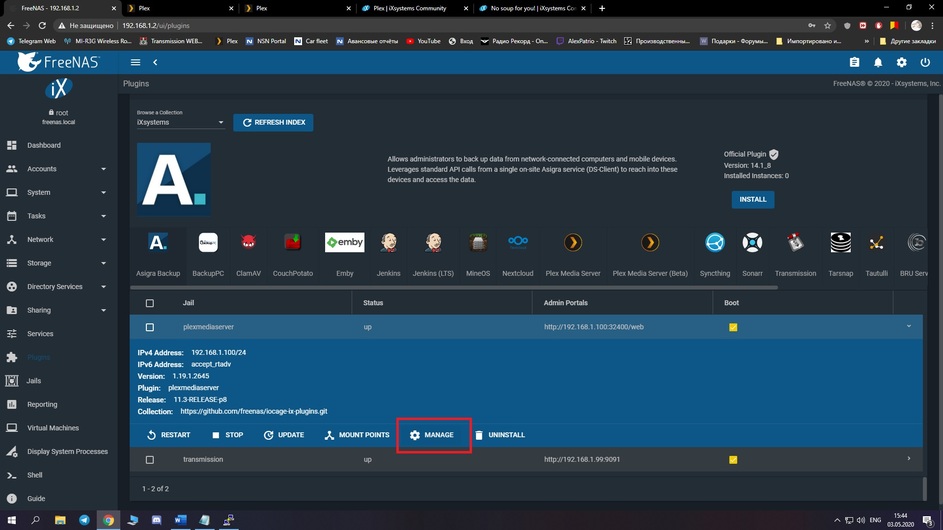This screenshot has height=530, width=943.
Task: Select the BackupPC plugin icon
Action: (x=208, y=242)
